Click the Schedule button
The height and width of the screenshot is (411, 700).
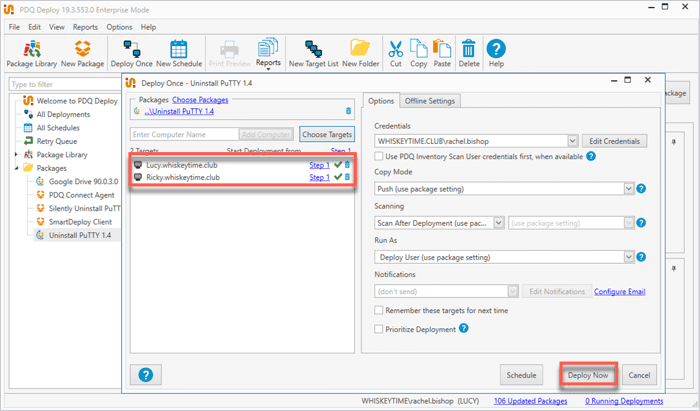[521, 375]
